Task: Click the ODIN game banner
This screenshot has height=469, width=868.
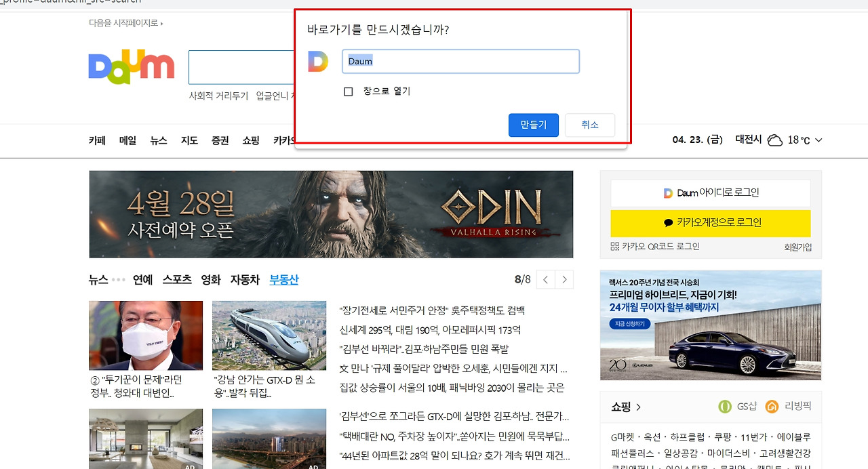Action: click(331, 213)
